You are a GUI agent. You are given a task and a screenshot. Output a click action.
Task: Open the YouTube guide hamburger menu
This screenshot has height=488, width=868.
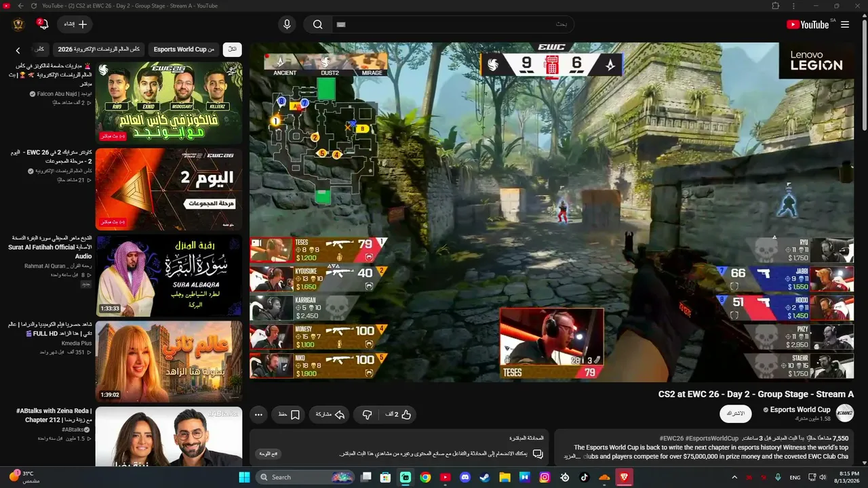(x=845, y=24)
